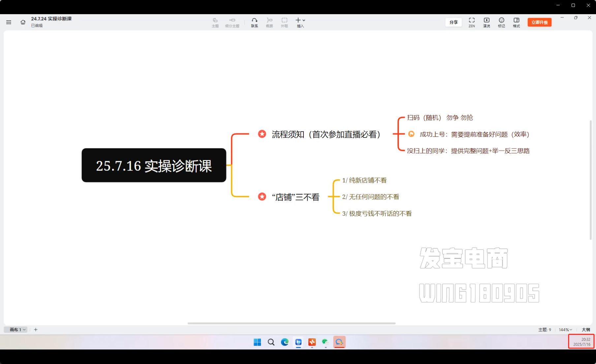Viewport: 596px width, 364px height.
Task: Open the 144% zoom dropdown
Action: (565, 330)
